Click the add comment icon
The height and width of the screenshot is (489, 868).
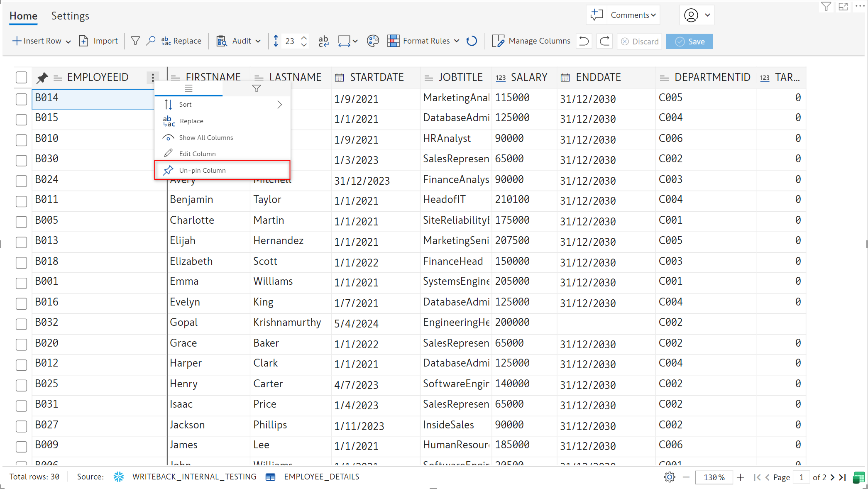[597, 15]
